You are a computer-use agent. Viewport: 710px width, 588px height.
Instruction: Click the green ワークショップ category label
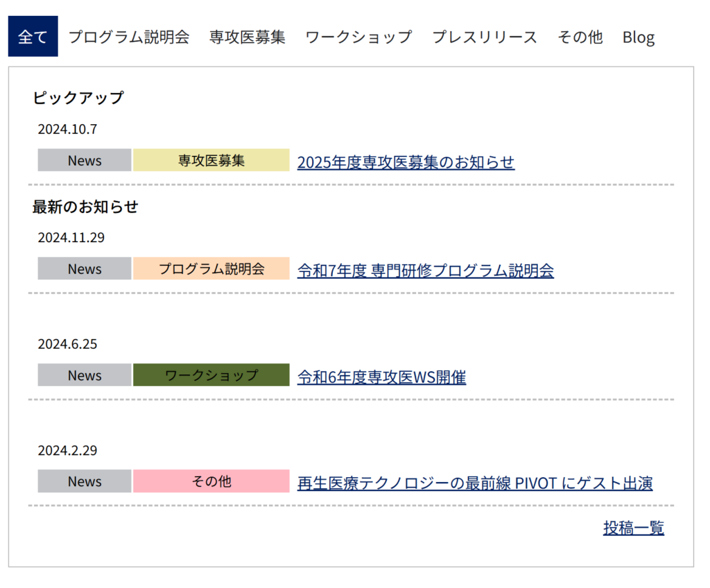point(211,375)
